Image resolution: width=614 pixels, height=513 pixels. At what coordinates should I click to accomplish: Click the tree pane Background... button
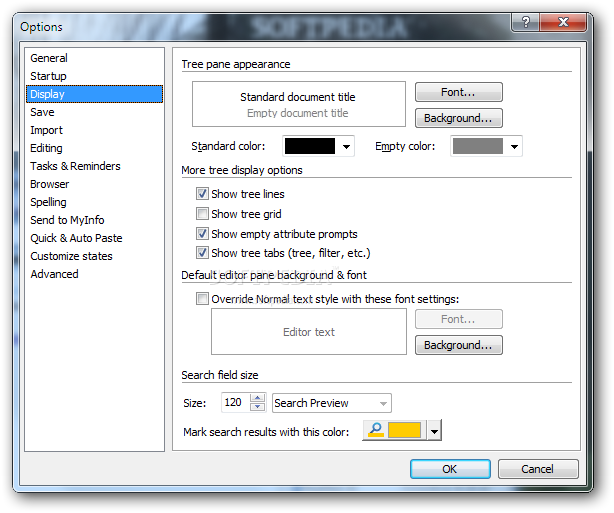(x=459, y=118)
